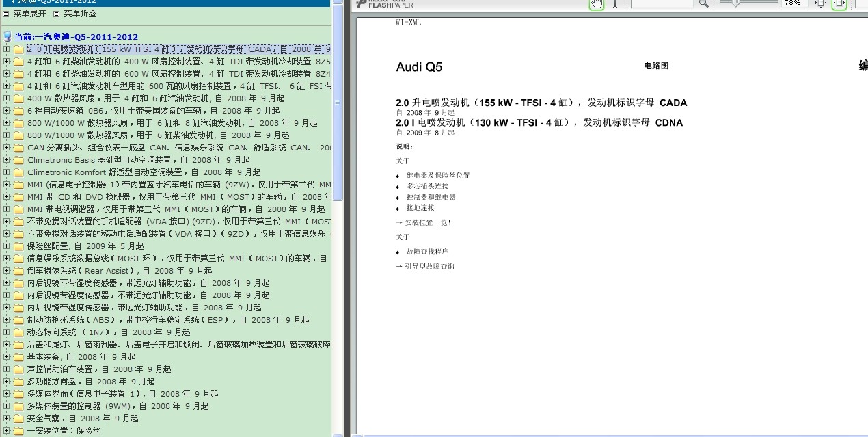Select the hand pan tool in FlashPaper toolbar
The image size is (868, 437).
pos(597,3)
